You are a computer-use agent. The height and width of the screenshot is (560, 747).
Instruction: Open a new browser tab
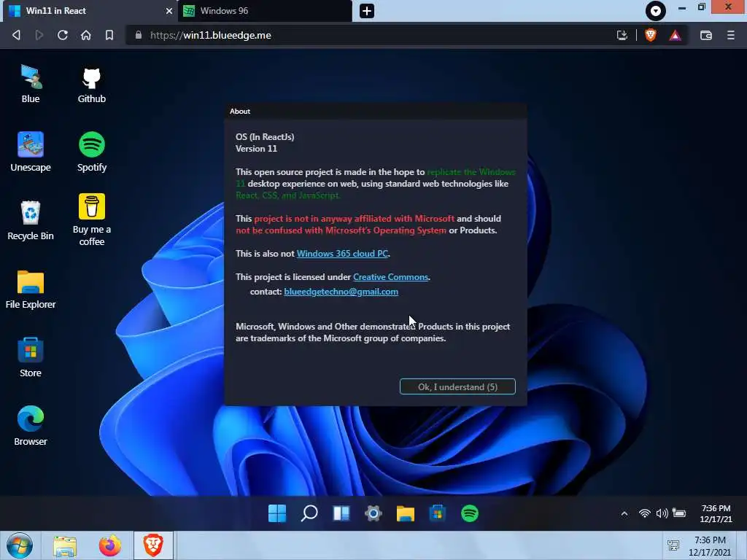pyautogui.click(x=367, y=11)
